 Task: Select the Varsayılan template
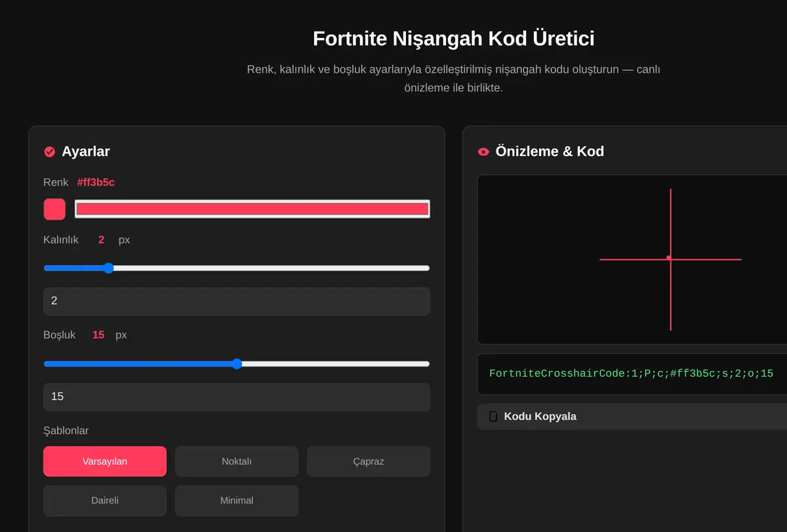click(105, 461)
